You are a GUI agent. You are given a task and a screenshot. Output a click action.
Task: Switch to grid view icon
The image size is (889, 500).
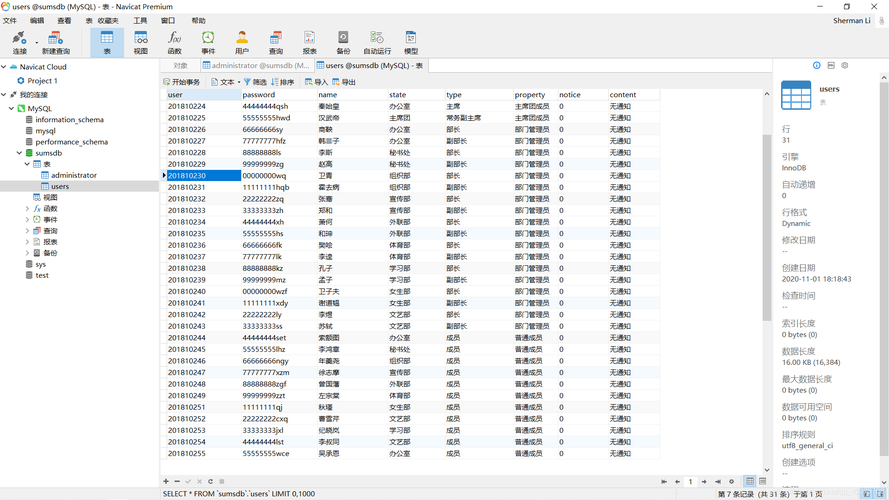coord(750,481)
